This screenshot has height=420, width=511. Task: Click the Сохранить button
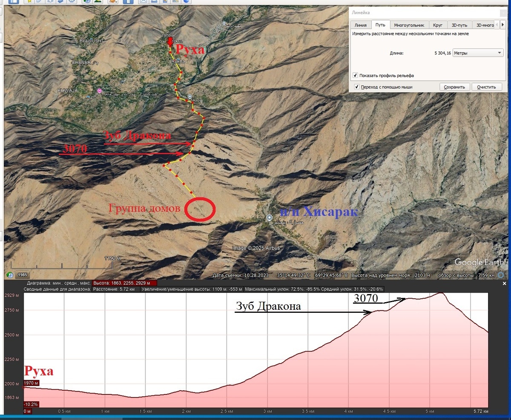coord(455,87)
